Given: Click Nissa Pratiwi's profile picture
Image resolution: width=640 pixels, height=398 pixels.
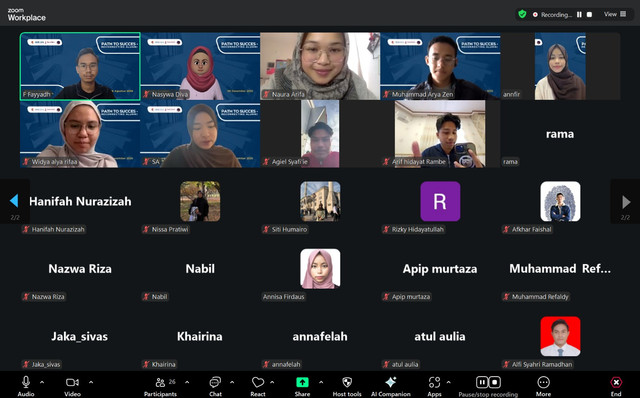Looking at the screenshot, I should 200,201.
